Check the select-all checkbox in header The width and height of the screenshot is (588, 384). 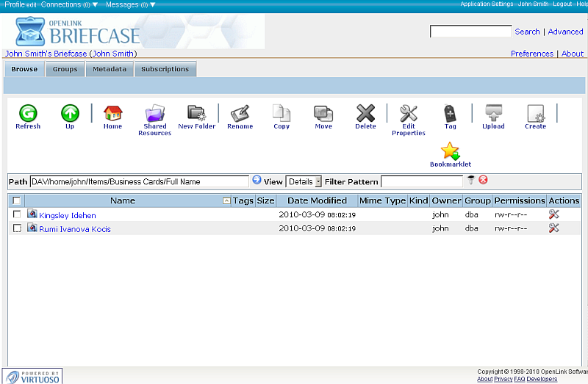tap(17, 200)
